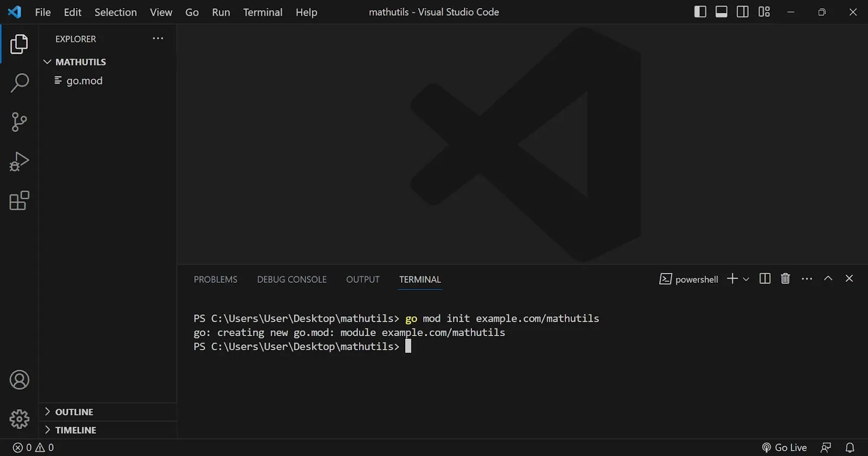Open the Source Control view icon

(19, 122)
